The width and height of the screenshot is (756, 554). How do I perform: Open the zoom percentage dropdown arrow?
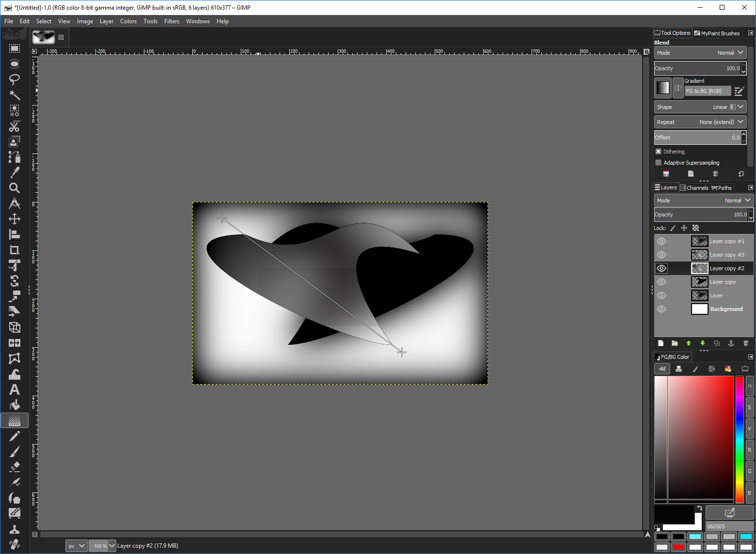(112, 546)
